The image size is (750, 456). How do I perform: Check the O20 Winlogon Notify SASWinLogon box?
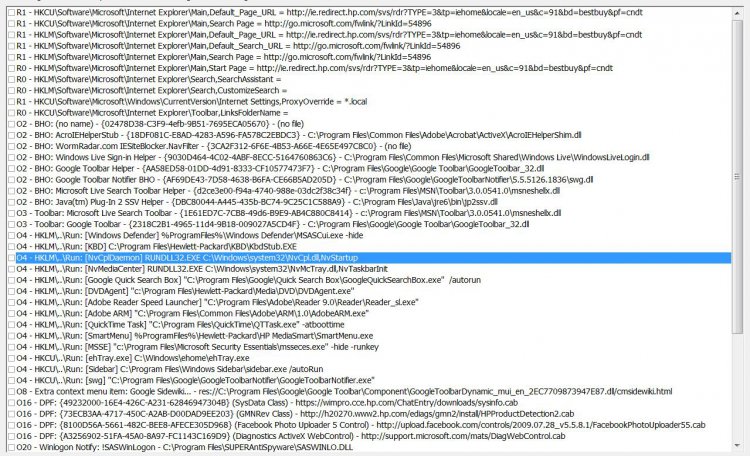11,447
